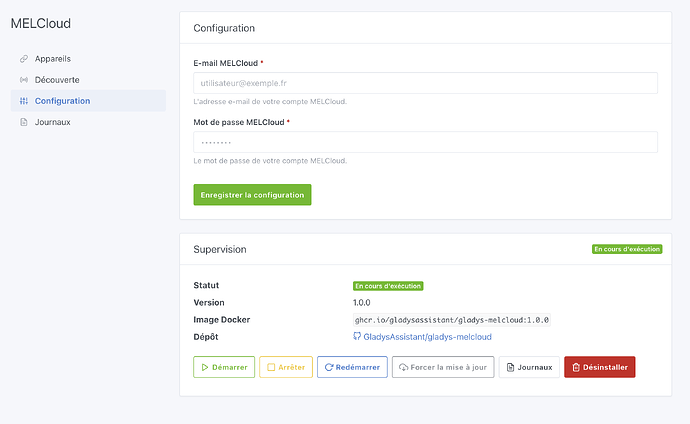Click the Configuration card heading
Viewport: 690px width, 424px height.
tap(224, 28)
